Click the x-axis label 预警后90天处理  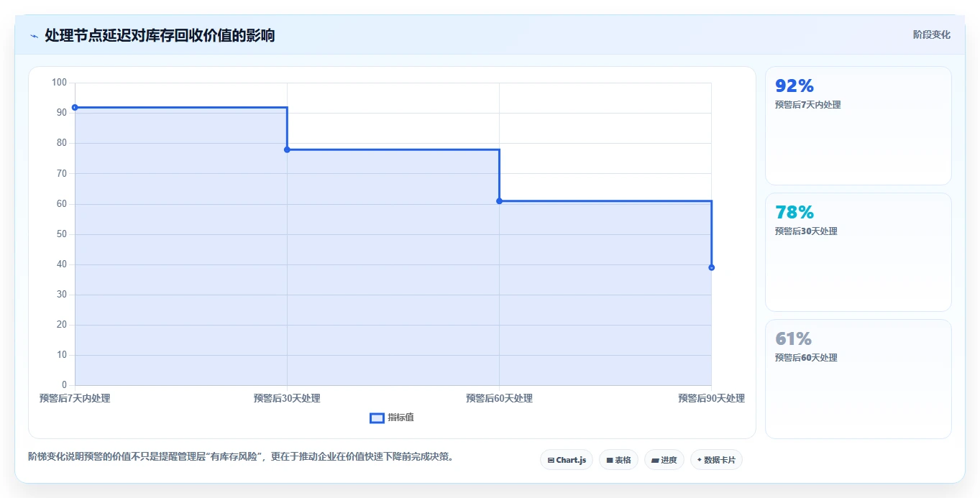pos(711,398)
